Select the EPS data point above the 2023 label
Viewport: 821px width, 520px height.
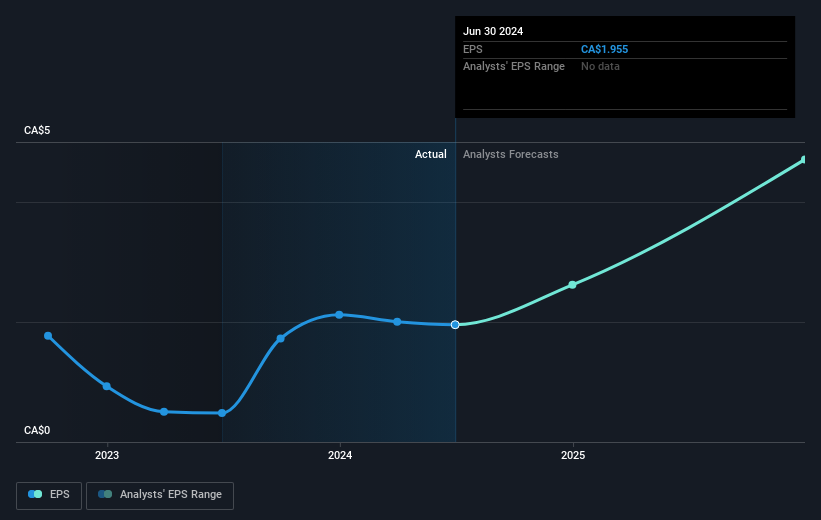pyautogui.click(x=107, y=386)
